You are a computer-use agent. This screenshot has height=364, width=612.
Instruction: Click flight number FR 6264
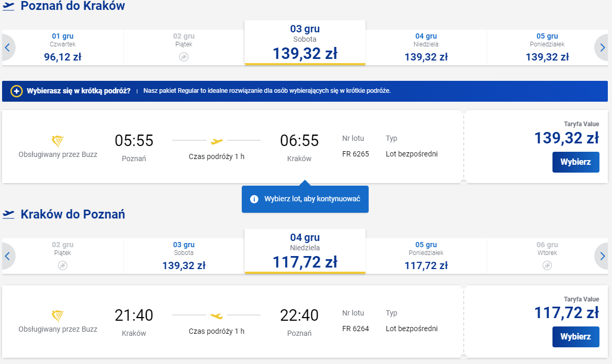pyautogui.click(x=356, y=329)
